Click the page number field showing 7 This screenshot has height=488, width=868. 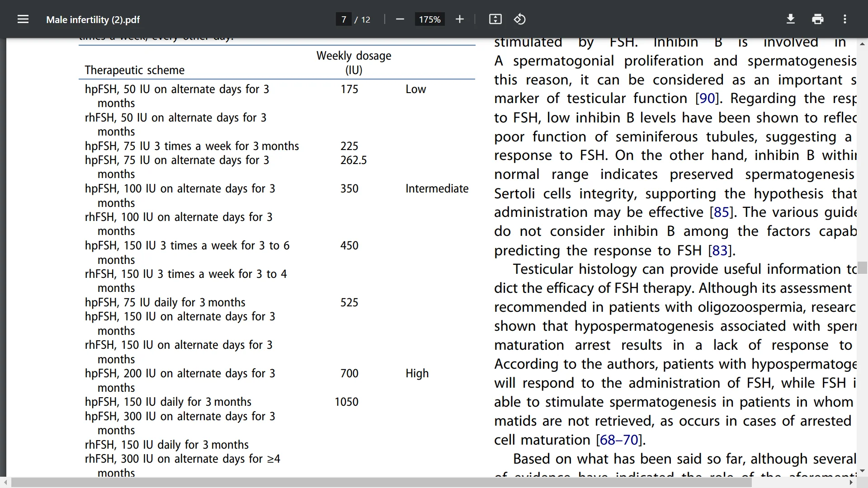tap(344, 19)
